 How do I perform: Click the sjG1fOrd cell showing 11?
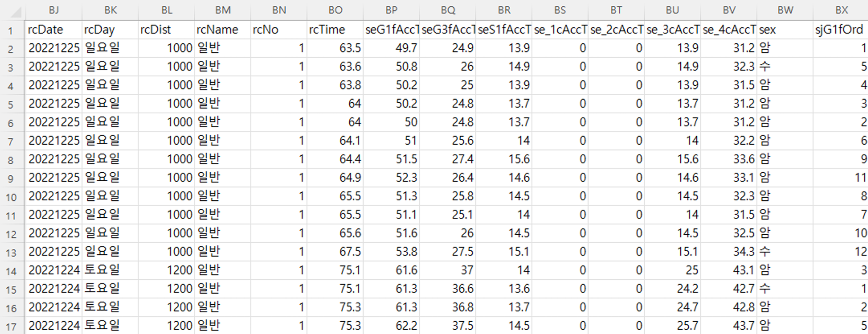click(840, 178)
